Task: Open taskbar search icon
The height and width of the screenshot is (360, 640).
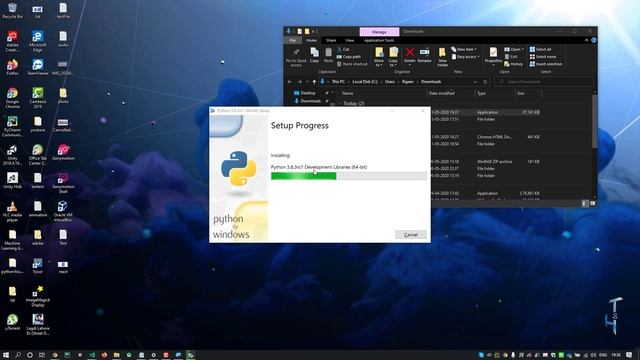Action: point(18,355)
